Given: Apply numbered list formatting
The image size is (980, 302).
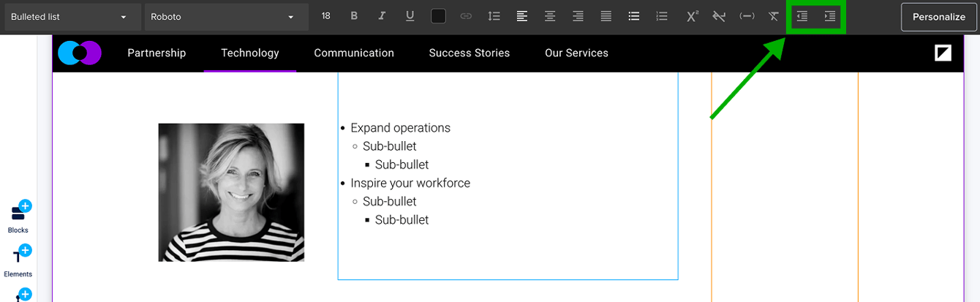Looking at the screenshot, I should click(x=662, y=16).
